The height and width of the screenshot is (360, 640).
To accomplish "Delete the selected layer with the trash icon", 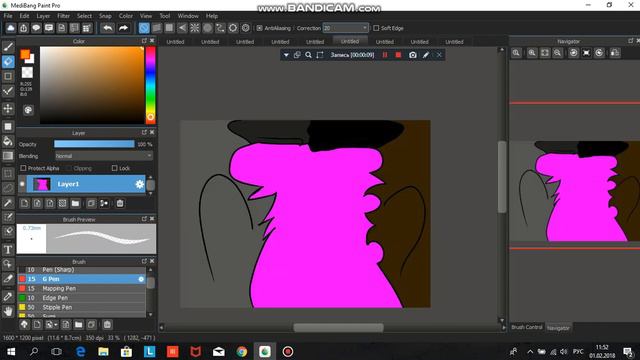I will pyautogui.click(x=120, y=203).
